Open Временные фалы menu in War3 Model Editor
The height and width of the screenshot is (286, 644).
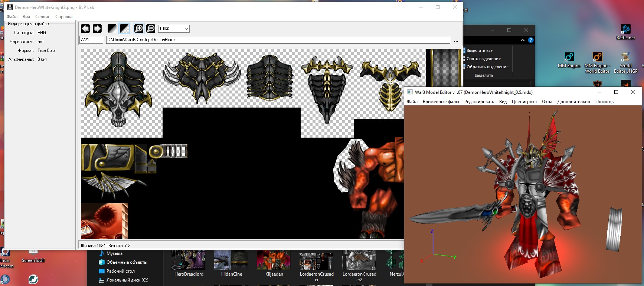pyautogui.click(x=441, y=102)
